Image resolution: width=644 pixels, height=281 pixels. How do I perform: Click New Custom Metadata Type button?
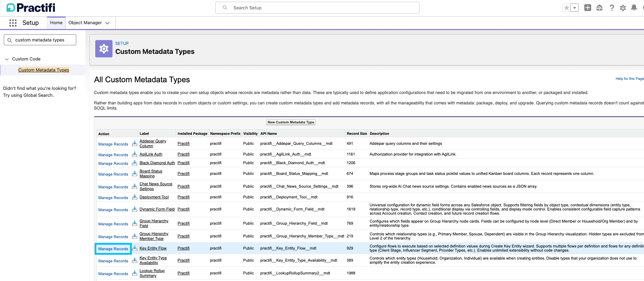click(x=291, y=122)
